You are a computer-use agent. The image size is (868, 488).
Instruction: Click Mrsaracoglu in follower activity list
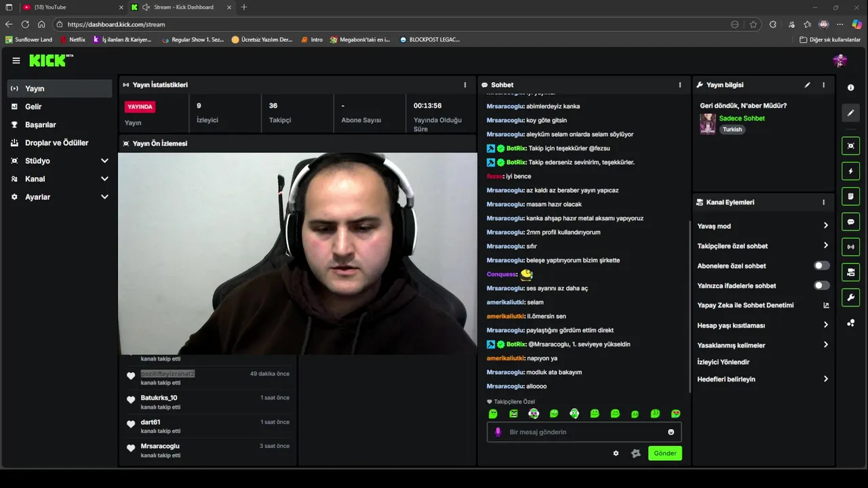[x=160, y=446]
